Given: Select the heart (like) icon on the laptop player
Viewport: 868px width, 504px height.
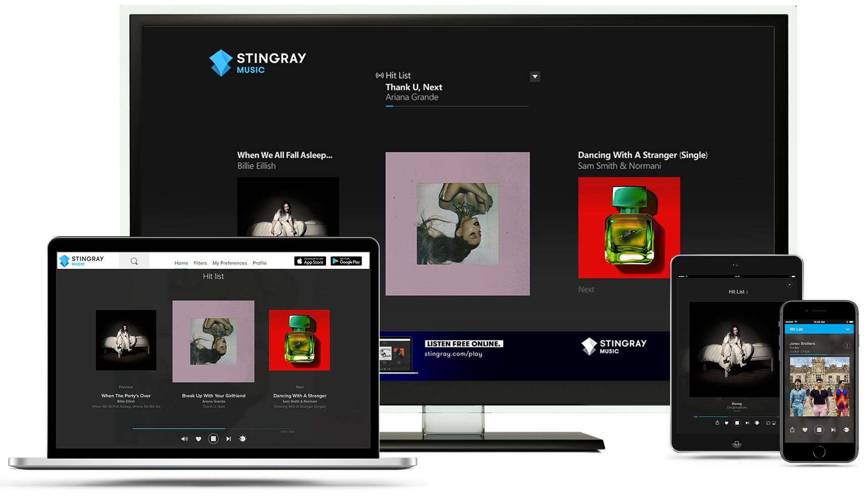Looking at the screenshot, I should 198,438.
